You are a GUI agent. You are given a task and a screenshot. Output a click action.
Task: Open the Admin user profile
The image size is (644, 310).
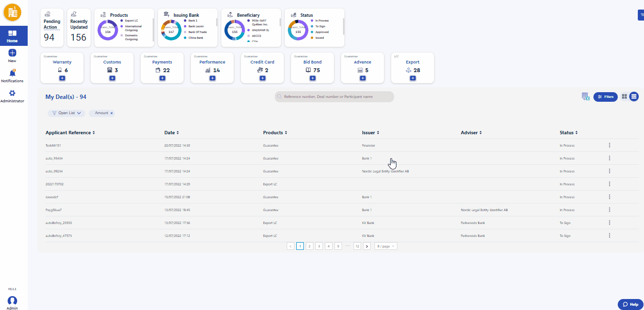point(12,302)
